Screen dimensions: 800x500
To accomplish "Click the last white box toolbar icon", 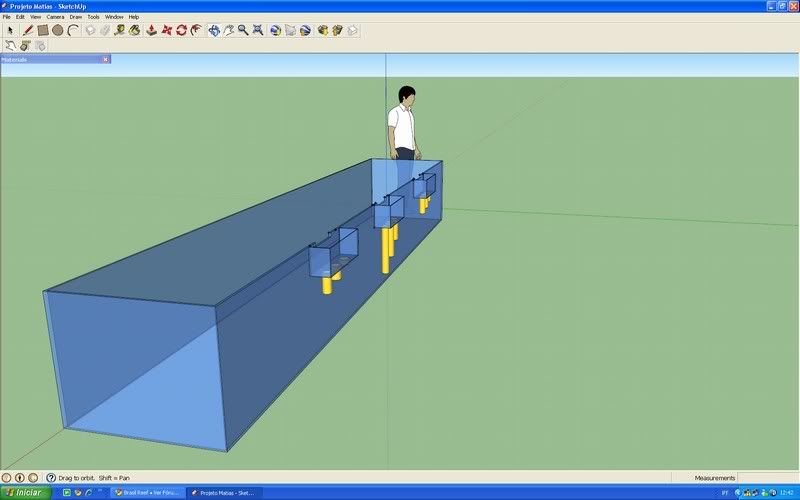I will 353,31.
